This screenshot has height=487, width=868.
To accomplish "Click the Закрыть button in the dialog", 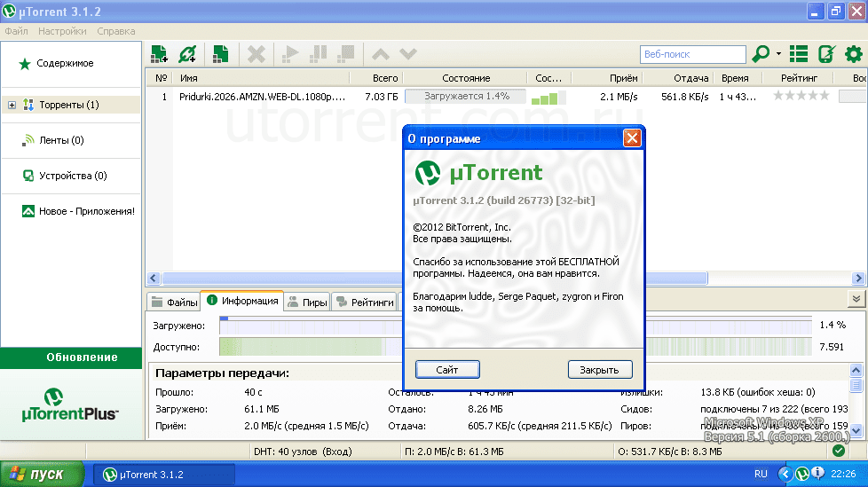I will 599,370.
